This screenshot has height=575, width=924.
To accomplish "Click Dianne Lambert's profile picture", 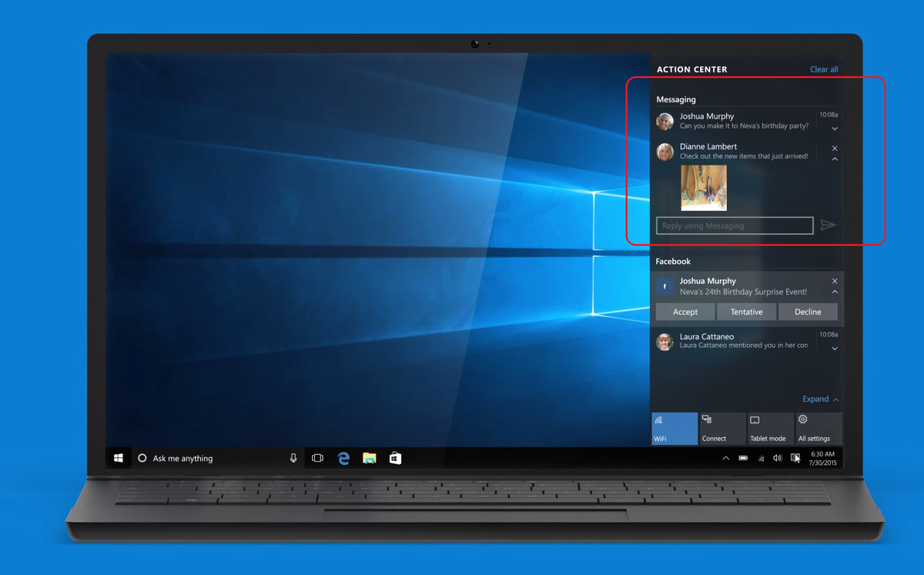I will [x=665, y=151].
